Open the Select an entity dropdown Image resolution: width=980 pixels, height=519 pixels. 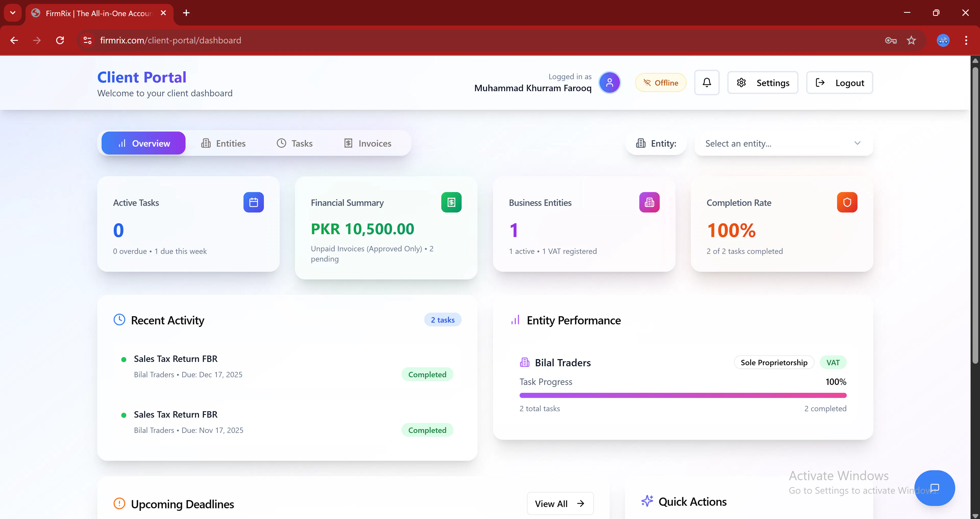pyautogui.click(x=784, y=144)
